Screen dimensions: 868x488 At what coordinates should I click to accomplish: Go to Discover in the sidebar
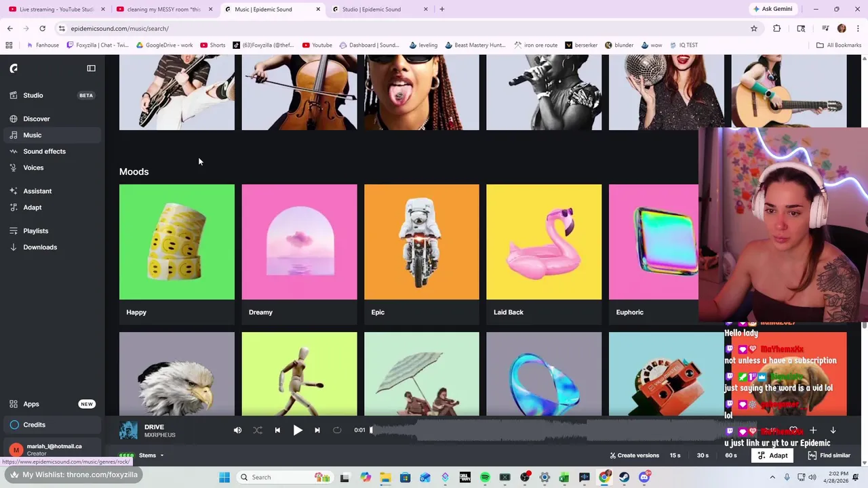tap(37, 119)
